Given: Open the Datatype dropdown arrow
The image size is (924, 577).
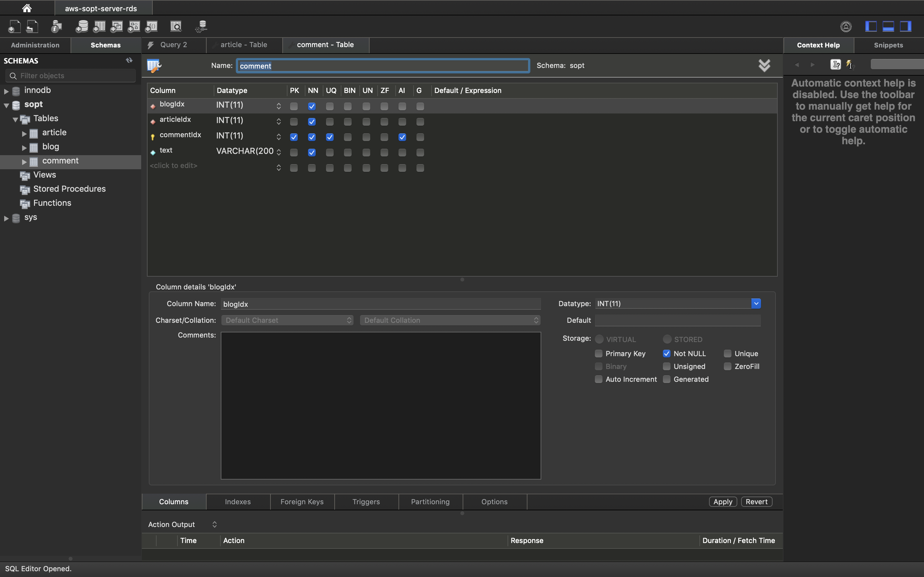Looking at the screenshot, I should pos(756,303).
